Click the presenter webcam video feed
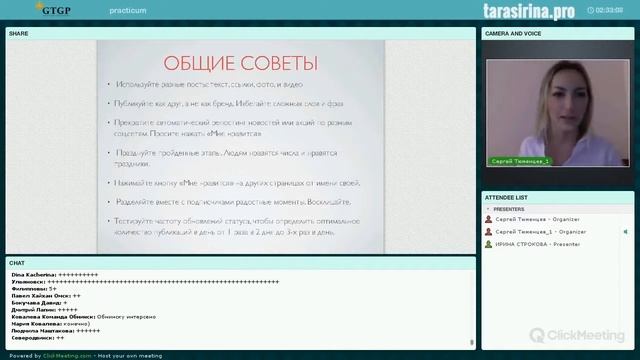Viewport: 640px width, 360px height. click(558, 113)
